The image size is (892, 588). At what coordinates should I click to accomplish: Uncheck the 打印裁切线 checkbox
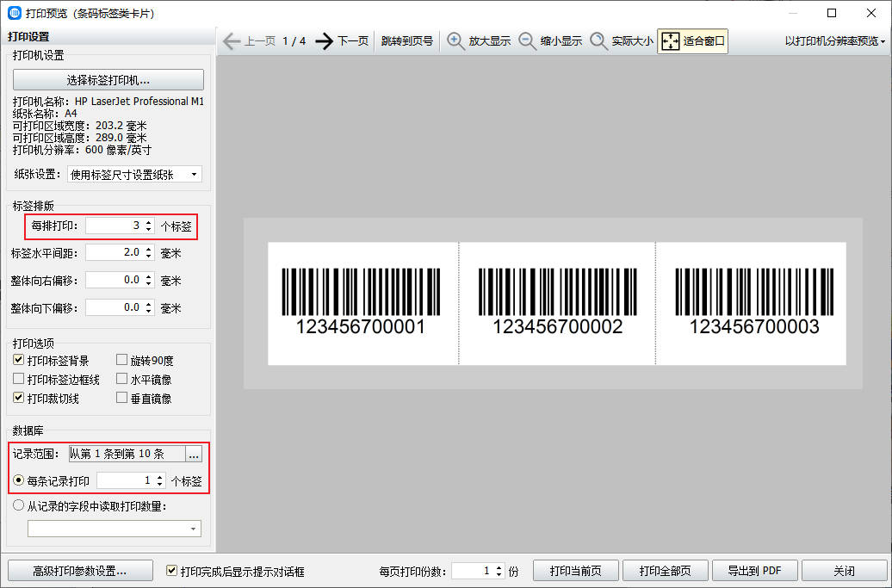(x=19, y=398)
